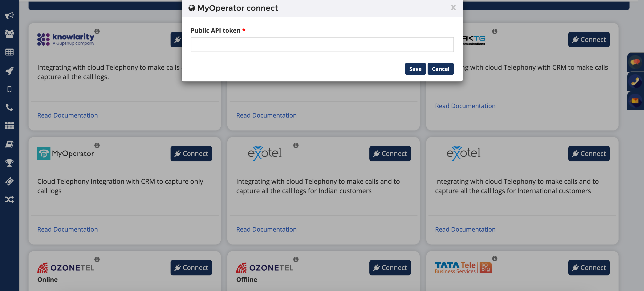This screenshot has width=644, height=291.
Task: Open the table grid sidebar icon
Action: pyautogui.click(x=9, y=52)
